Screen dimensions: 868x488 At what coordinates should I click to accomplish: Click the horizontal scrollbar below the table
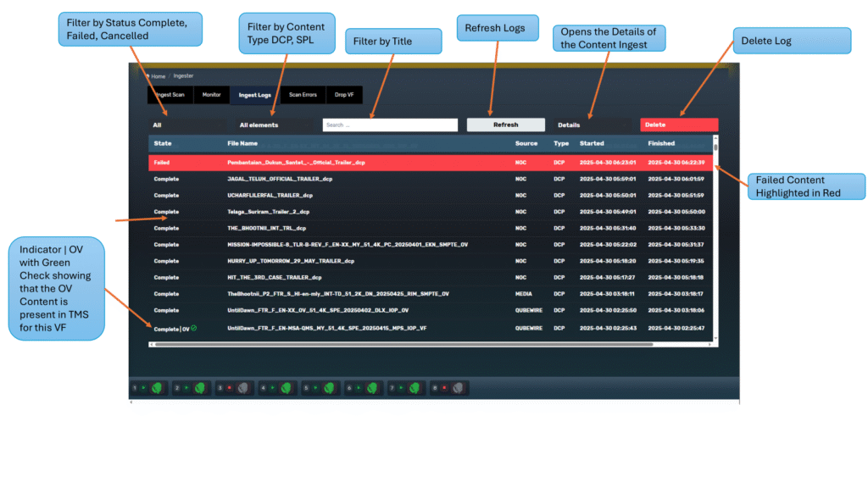(x=403, y=344)
